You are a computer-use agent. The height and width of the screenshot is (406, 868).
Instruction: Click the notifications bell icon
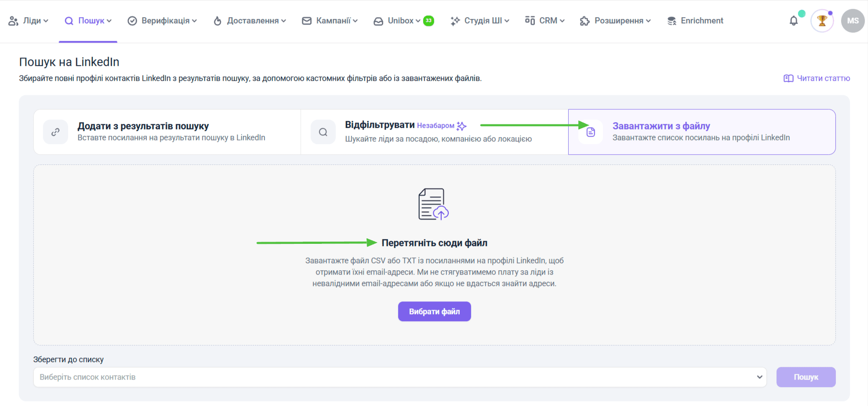click(x=793, y=21)
